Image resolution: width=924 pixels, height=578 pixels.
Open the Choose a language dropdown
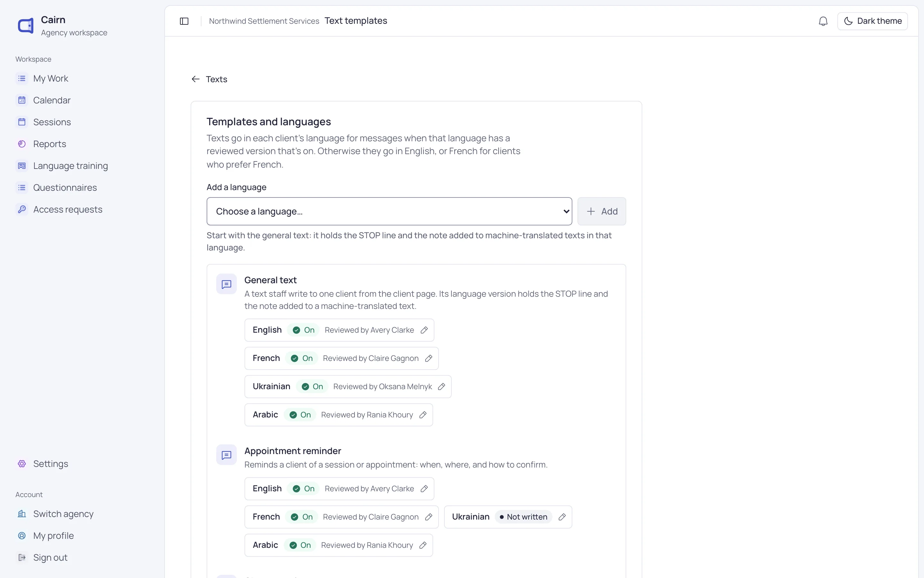pos(389,211)
